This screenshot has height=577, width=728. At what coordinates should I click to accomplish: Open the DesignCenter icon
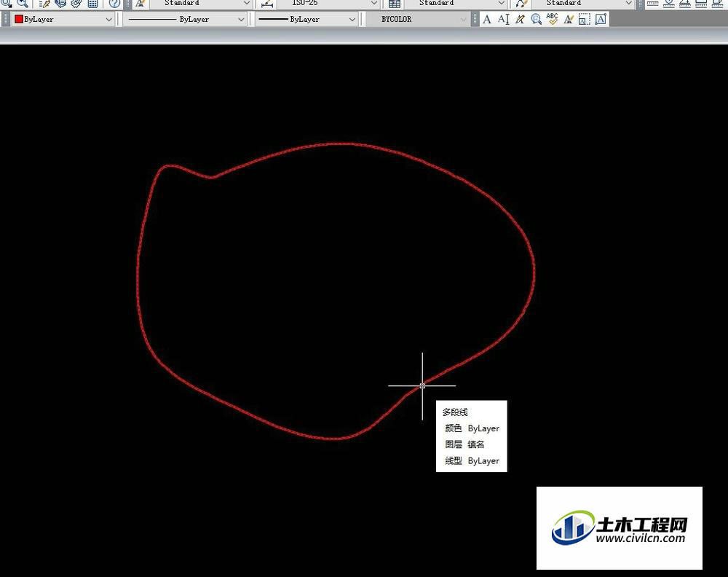[x=60, y=3]
